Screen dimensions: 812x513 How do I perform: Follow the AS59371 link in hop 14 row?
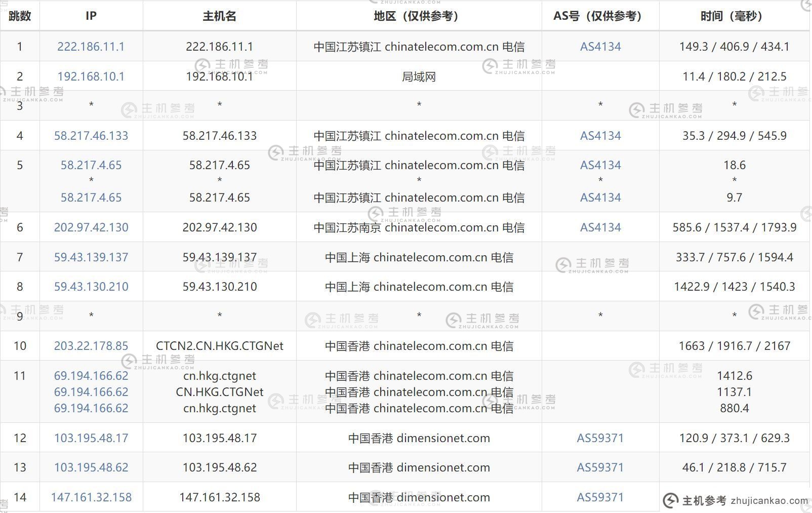(600, 497)
